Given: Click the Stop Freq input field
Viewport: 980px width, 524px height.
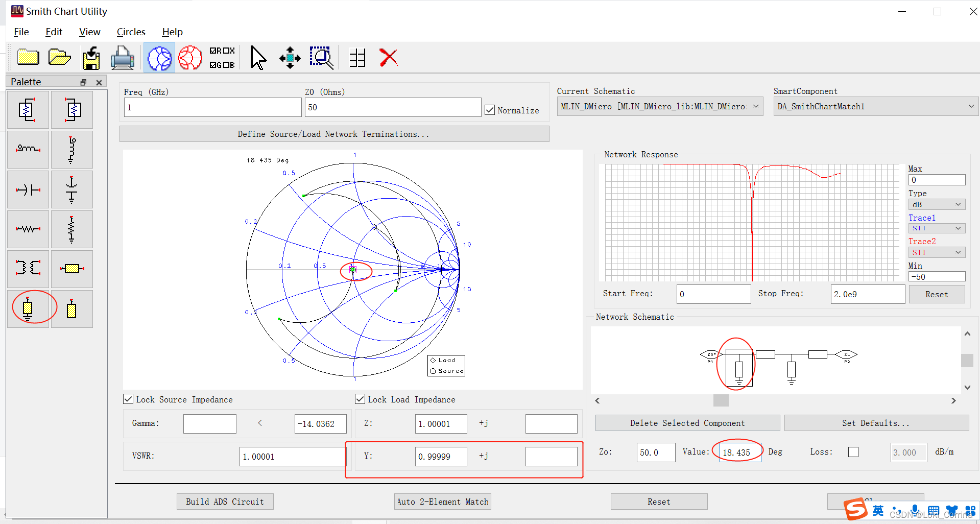Looking at the screenshot, I should click(868, 294).
